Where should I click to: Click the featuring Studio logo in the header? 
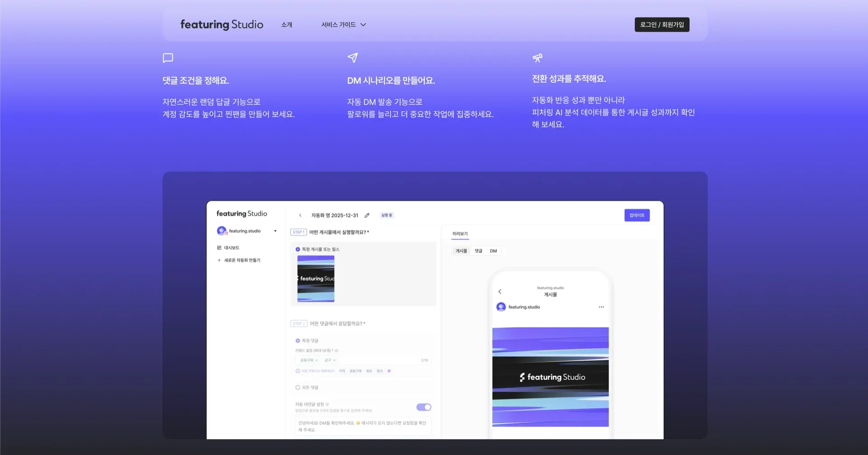(222, 24)
